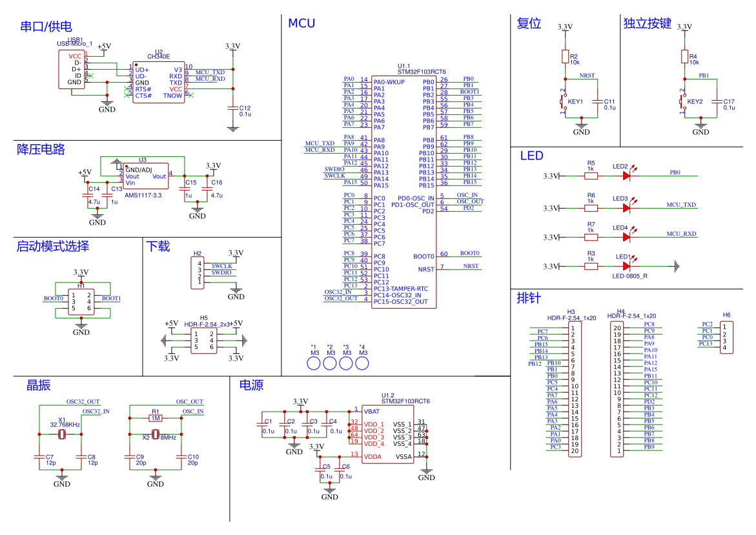Select pull-up resistor R4 10k

click(684, 57)
